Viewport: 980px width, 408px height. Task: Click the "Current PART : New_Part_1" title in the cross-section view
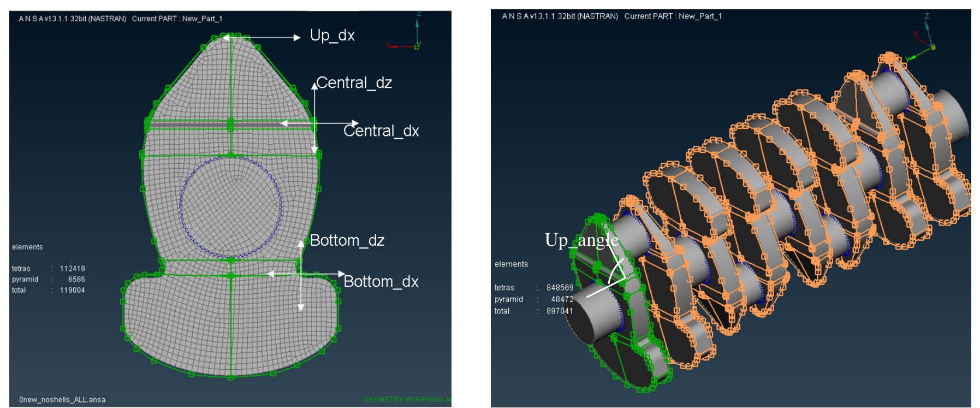(177, 19)
